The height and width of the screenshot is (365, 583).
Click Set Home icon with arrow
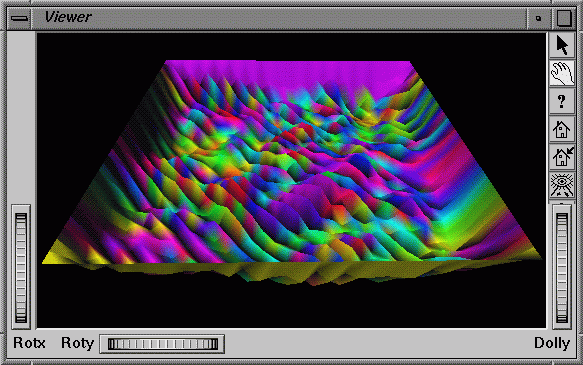tap(562, 157)
